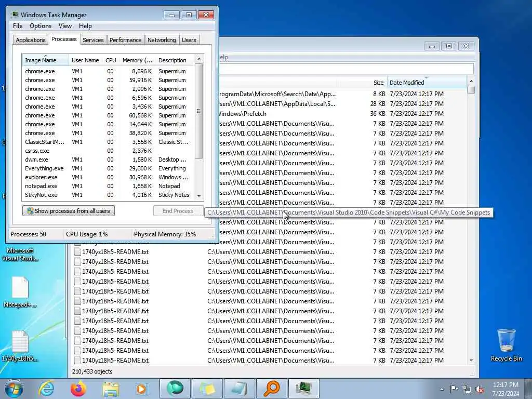This screenshot has height=399, width=532.
Task: Select the StikyNot.exe process row
Action: (109, 195)
